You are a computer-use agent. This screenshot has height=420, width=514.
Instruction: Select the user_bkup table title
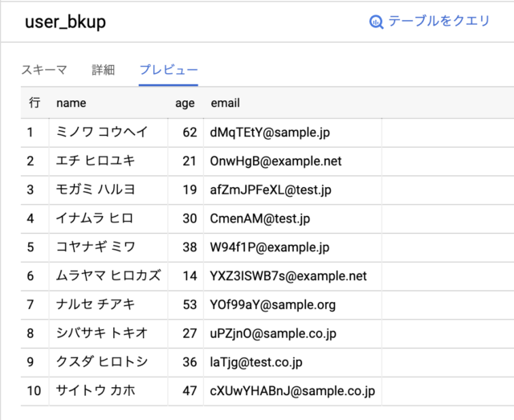(x=66, y=22)
